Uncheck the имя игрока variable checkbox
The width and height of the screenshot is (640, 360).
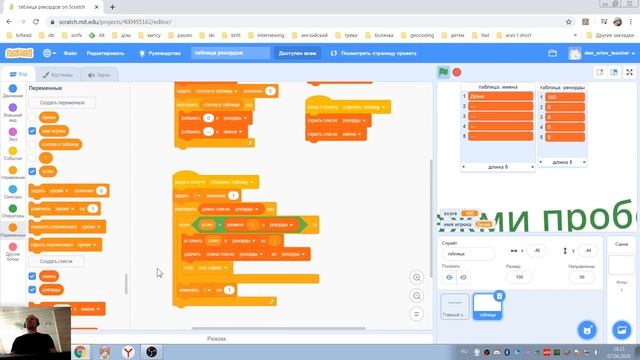pos(32,131)
